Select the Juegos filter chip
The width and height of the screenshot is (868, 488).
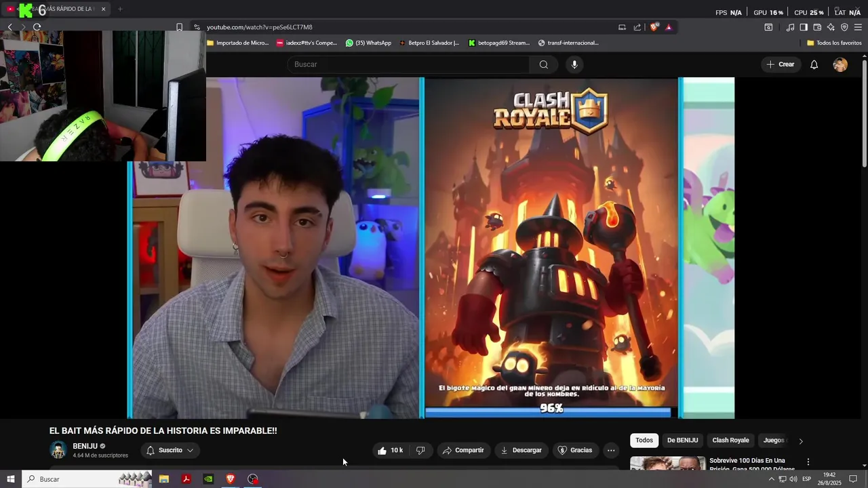[774, 441]
